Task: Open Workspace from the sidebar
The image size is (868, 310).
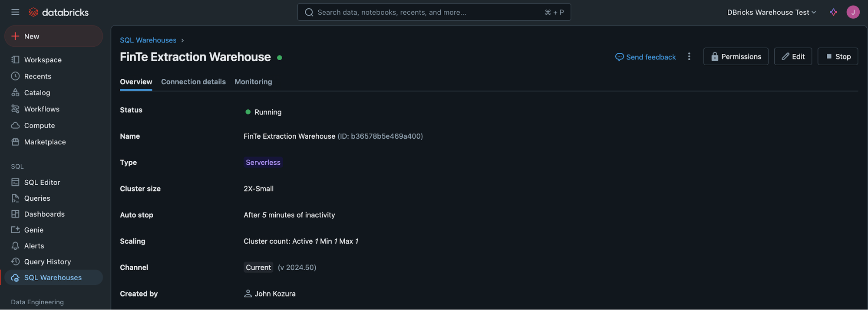Action: pos(43,60)
